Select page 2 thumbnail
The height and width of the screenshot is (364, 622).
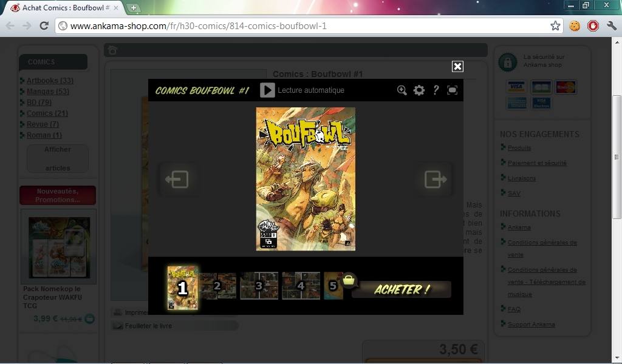click(x=218, y=286)
